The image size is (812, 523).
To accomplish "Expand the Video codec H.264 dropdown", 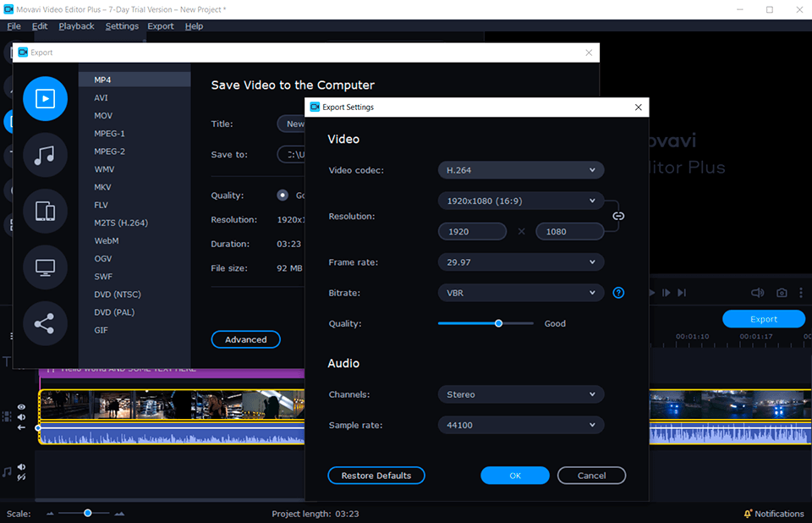I will tap(521, 170).
